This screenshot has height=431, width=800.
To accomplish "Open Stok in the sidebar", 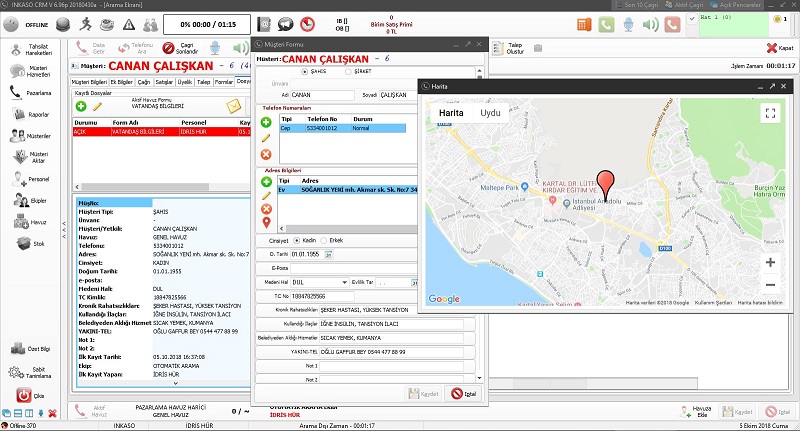I will 32,243.
